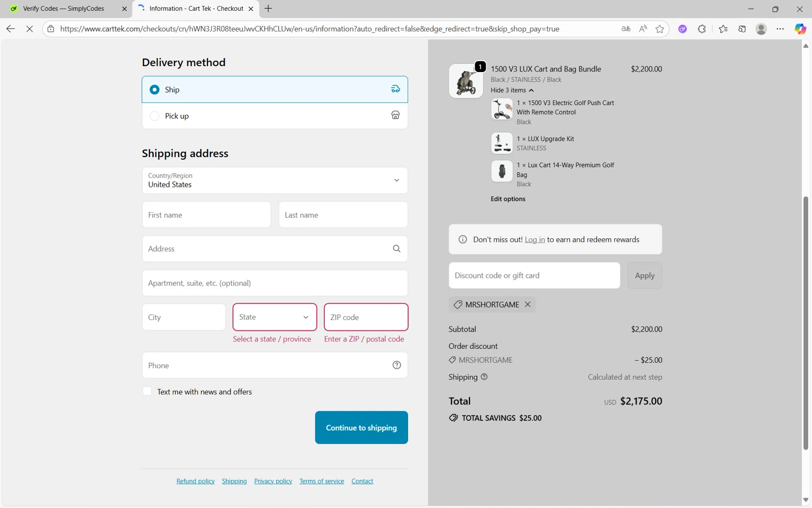Open the Copilot sidebar
This screenshot has width=812, height=508.
coord(800,29)
